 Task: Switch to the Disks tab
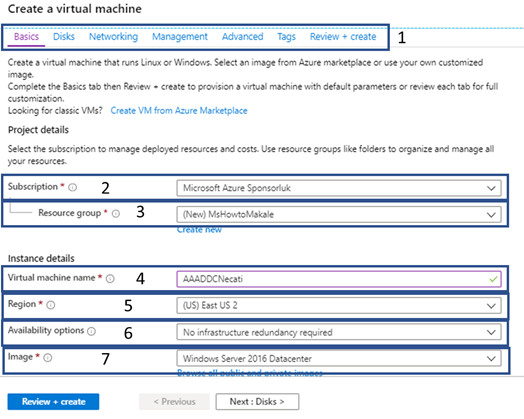coord(64,36)
